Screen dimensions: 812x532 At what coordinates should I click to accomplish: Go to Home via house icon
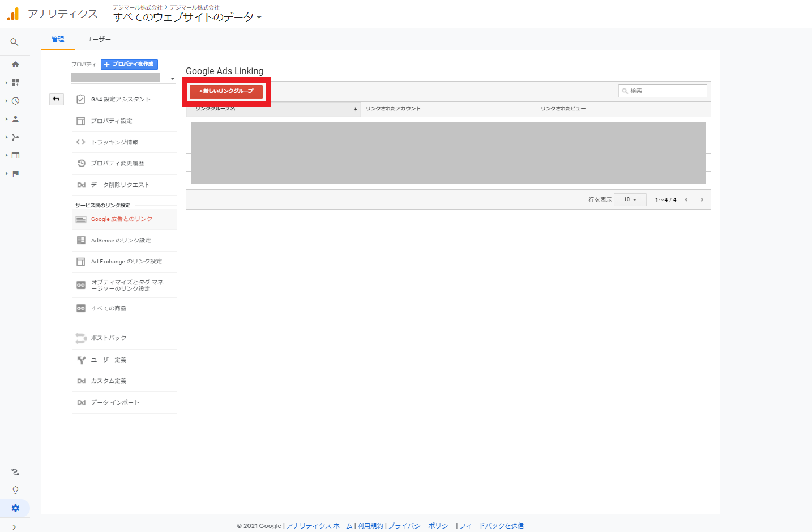(15, 65)
